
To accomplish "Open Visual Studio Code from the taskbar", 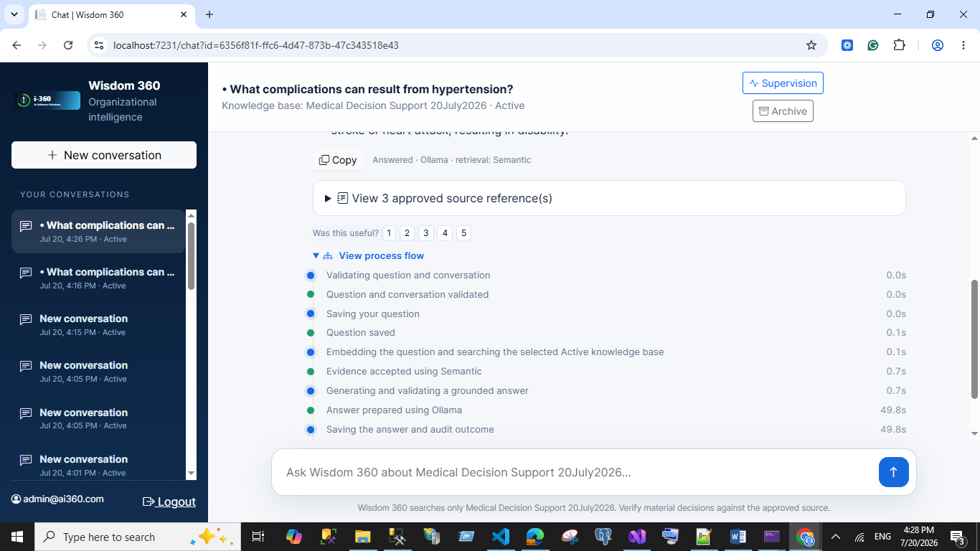I will point(500,537).
